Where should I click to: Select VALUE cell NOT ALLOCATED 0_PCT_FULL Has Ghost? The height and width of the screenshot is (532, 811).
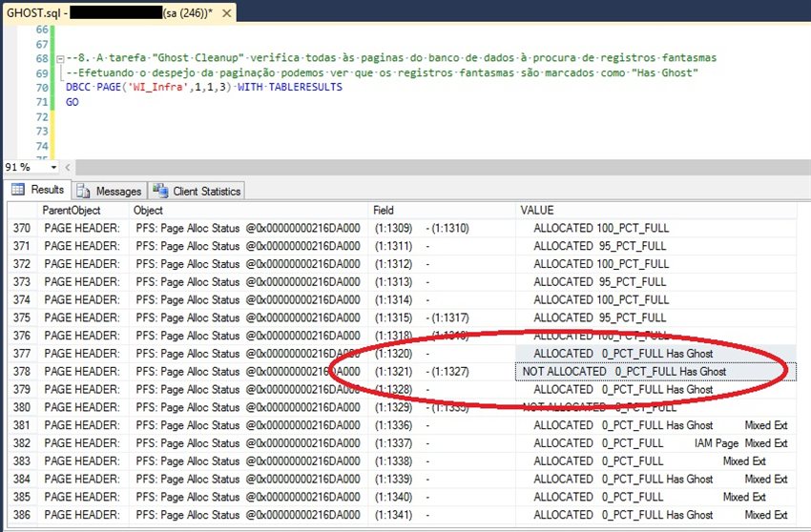tap(655, 371)
